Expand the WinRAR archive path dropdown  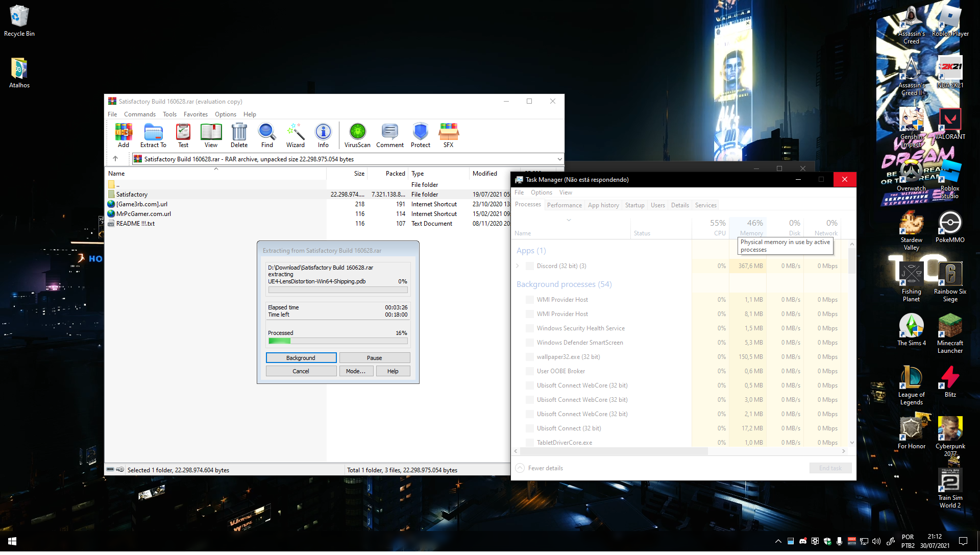coord(559,159)
